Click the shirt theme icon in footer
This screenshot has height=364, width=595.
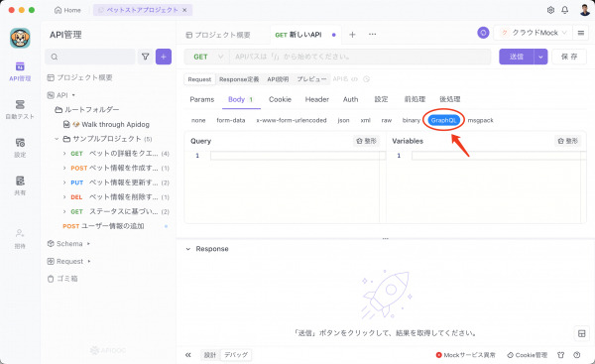click(x=561, y=355)
